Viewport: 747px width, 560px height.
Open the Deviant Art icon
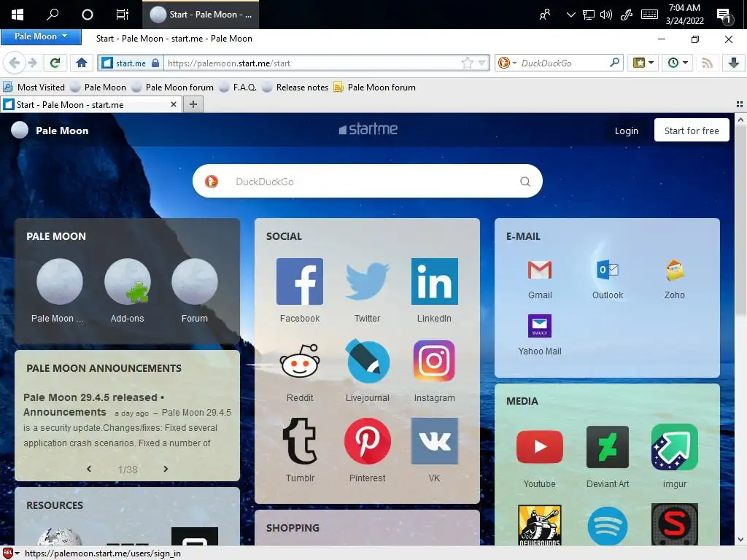point(608,447)
